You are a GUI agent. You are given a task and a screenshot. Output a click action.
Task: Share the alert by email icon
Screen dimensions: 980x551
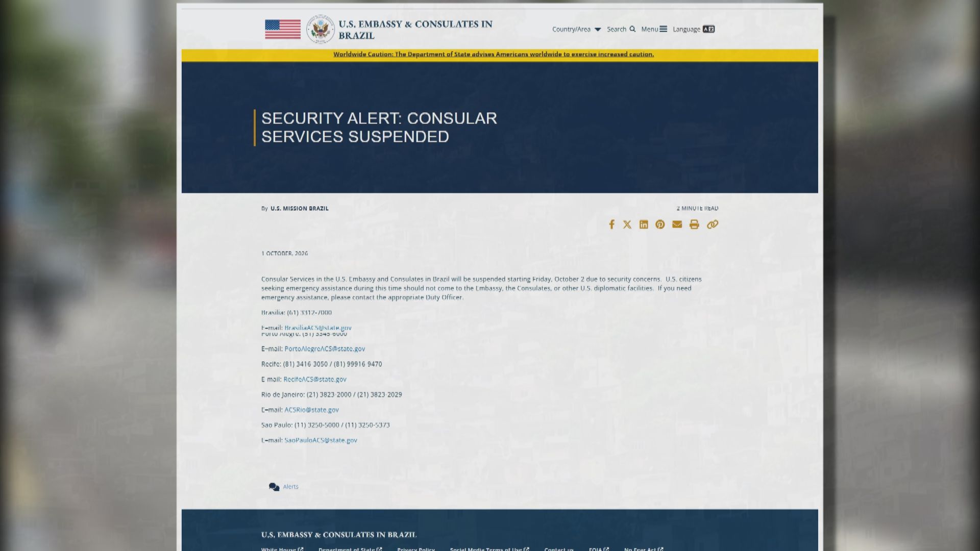677,224
